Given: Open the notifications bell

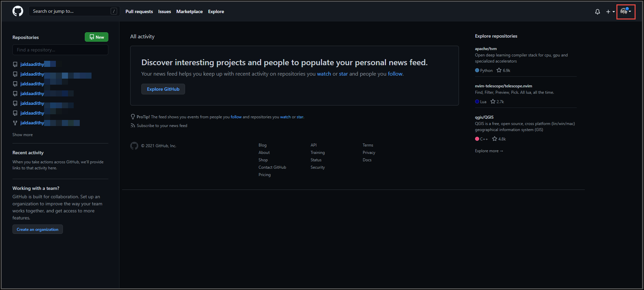Looking at the screenshot, I should pos(597,12).
